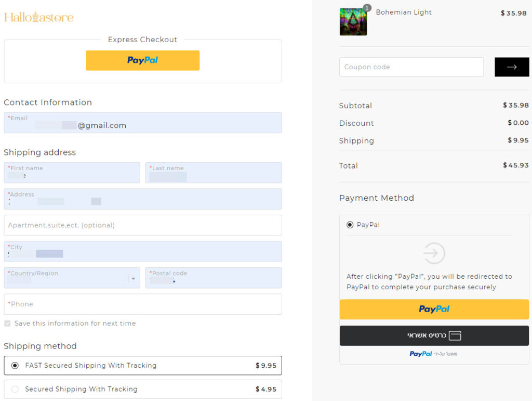Image resolution: width=532 pixels, height=401 pixels.
Task: Click the Coupon code field
Action: (x=411, y=67)
